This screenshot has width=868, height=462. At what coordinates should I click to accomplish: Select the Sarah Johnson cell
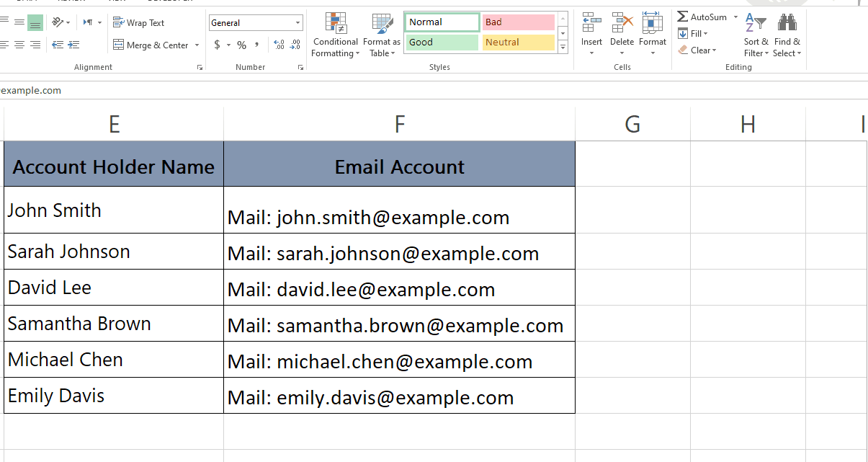click(114, 252)
